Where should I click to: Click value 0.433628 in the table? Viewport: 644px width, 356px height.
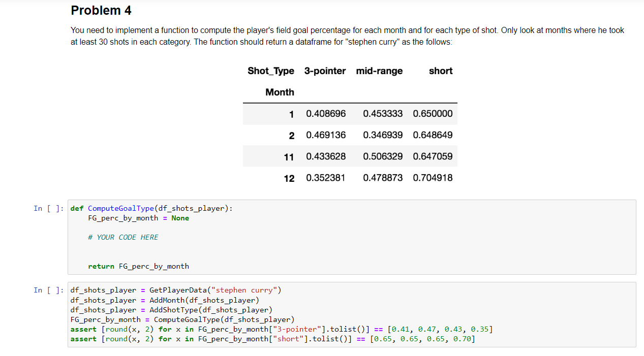pos(326,156)
